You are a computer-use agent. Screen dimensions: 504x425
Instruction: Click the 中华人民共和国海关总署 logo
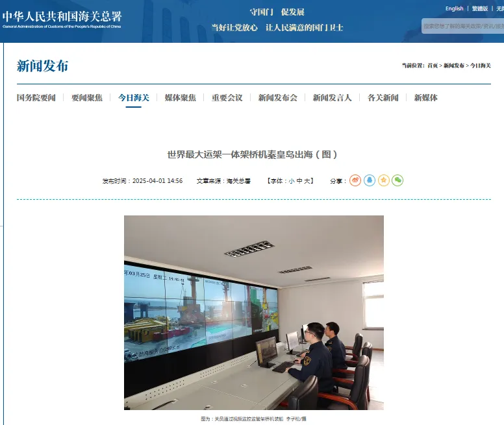[62, 19]
